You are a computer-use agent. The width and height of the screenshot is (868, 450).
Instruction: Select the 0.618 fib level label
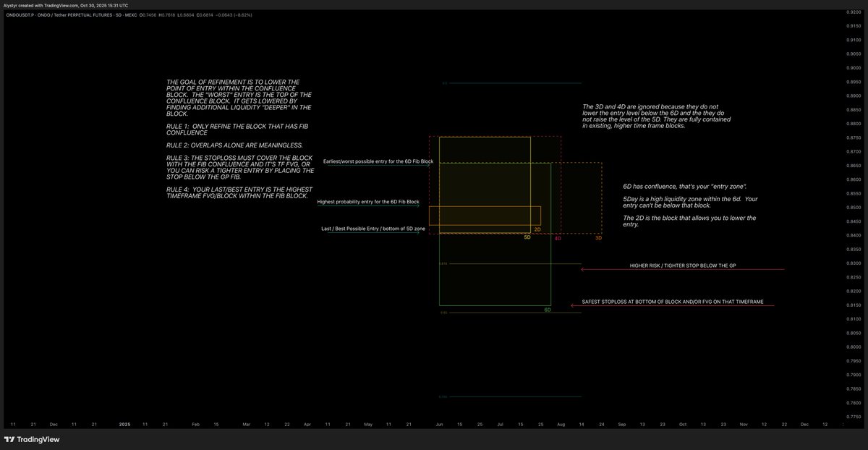pos(443,264)
